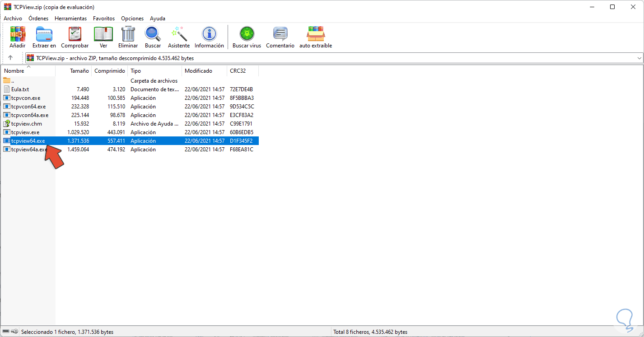644x337 pixels.
Task: Click CRC32 value D1F345F2
Action: click(241, 141)
